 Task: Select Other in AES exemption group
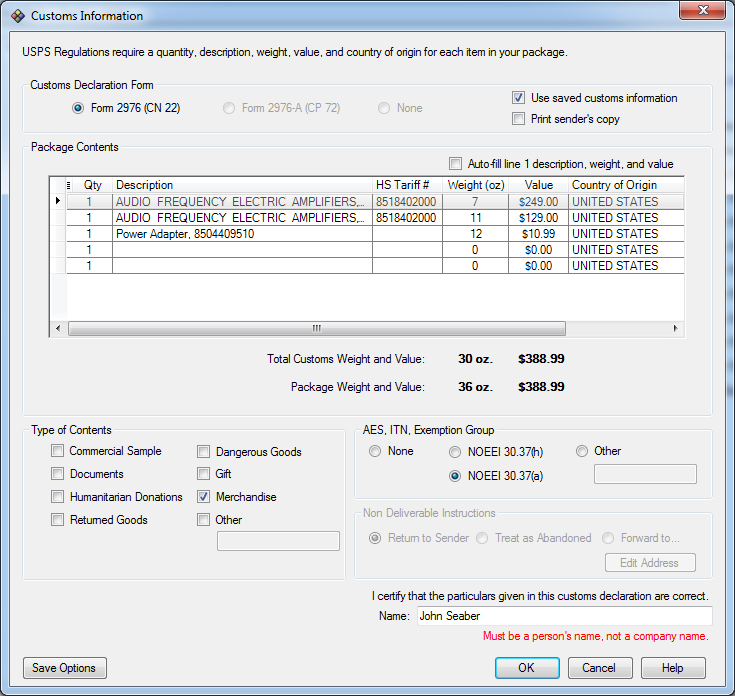point(582,451)
